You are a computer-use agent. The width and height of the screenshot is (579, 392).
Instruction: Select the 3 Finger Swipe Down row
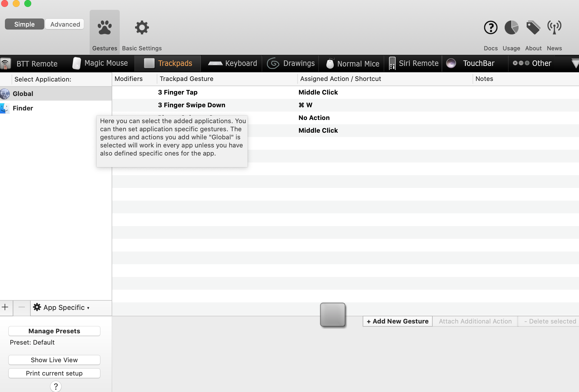click(345, 105)
